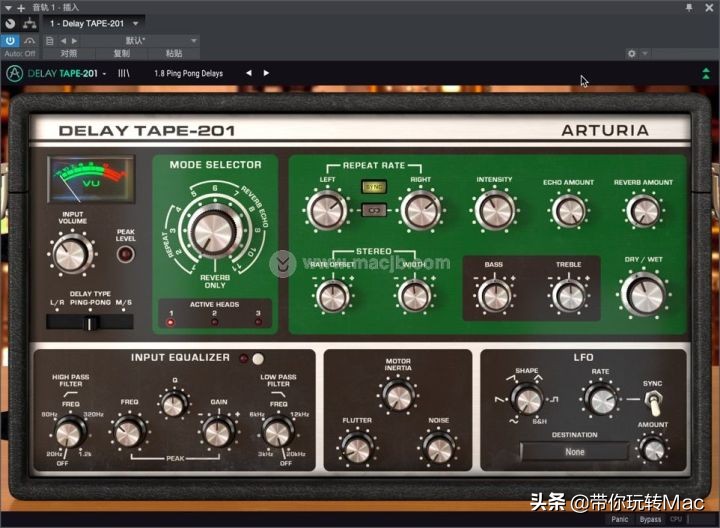
Task: Click the compare button (对照)
Action: point(69,54)
